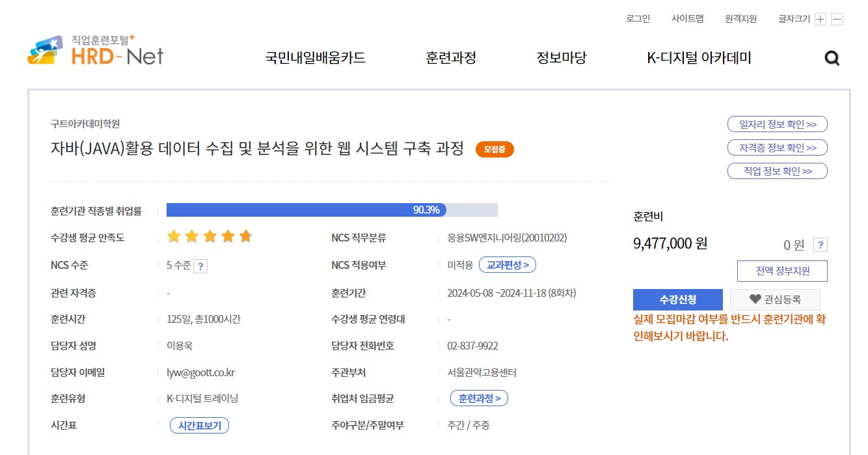This screenshot has width=868, height=455.
Task: Open the search magnifier icon
Action: click(832, 59)
